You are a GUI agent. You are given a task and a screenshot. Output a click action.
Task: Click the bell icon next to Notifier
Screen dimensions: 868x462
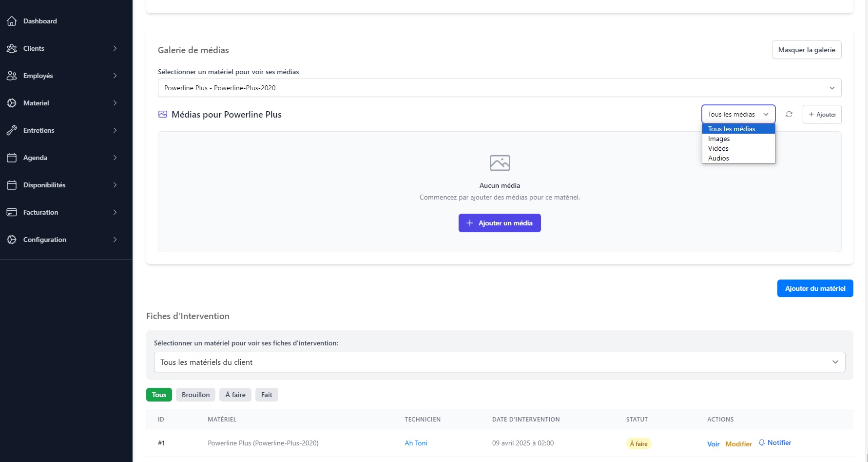pyautogui.click(x=761, y=442)
